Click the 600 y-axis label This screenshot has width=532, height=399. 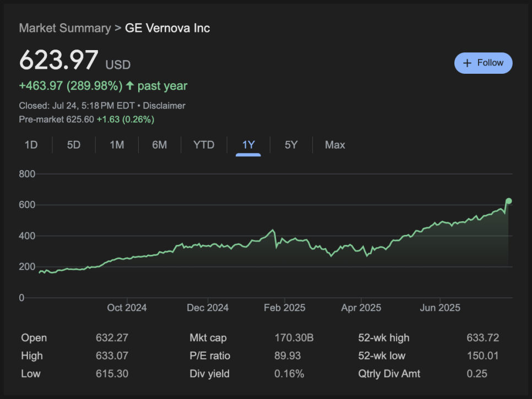27,205
